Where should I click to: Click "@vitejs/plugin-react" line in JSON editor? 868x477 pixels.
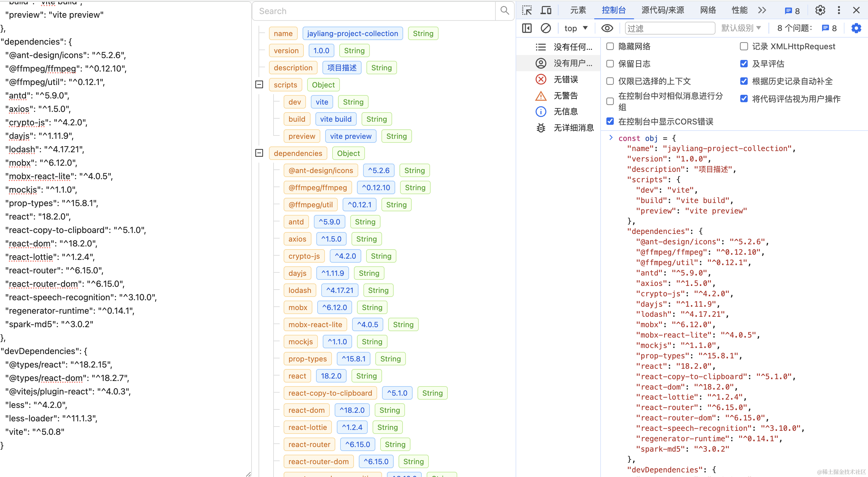pos(68,391)
